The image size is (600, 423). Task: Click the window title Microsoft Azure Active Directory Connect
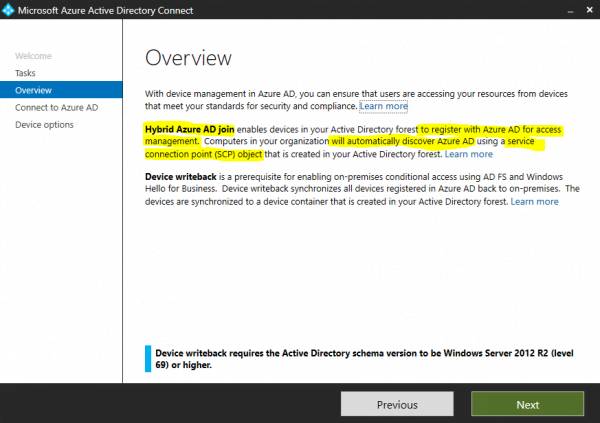(x=106, y=11)
